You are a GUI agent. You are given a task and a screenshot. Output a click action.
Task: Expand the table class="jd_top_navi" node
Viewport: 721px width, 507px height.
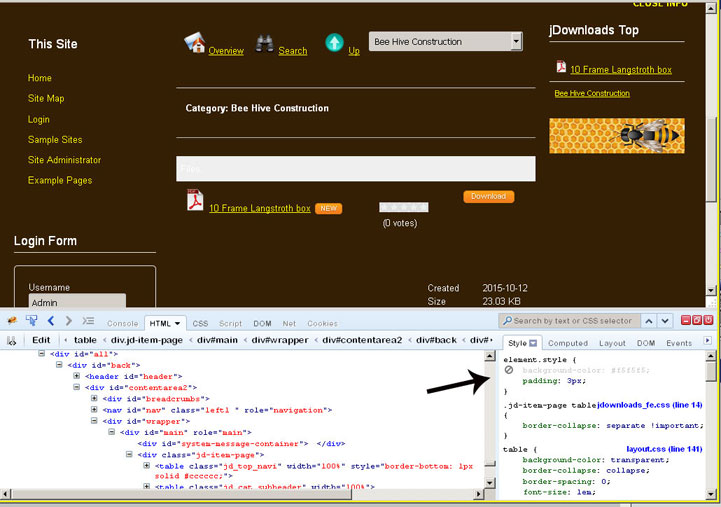pos(147,466)
